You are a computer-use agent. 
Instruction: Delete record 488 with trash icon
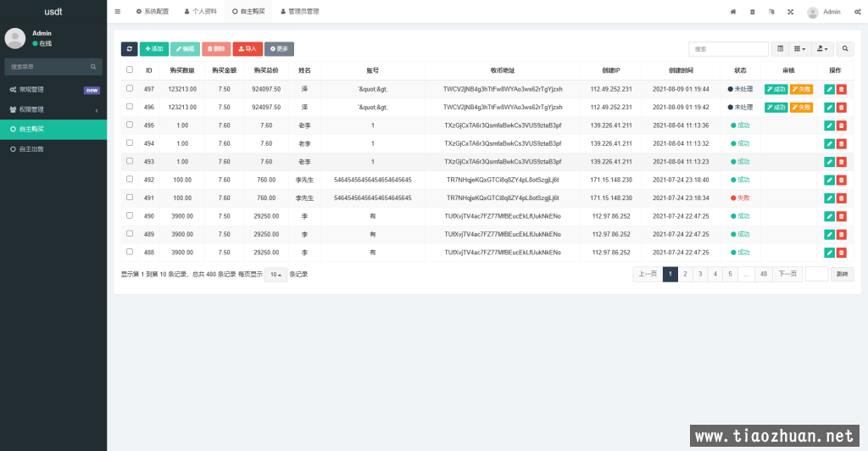tap(842, 253)
